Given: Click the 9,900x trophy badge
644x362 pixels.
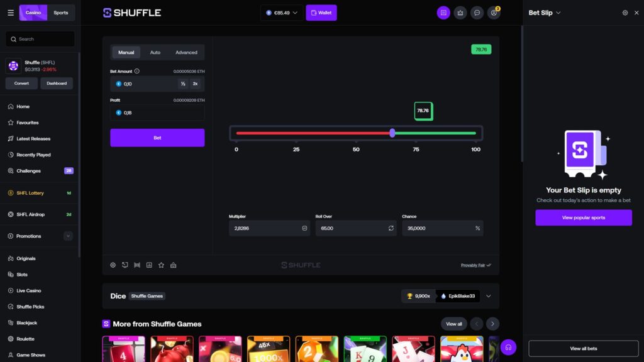Looking at the screenshot, I should [418, 296].
